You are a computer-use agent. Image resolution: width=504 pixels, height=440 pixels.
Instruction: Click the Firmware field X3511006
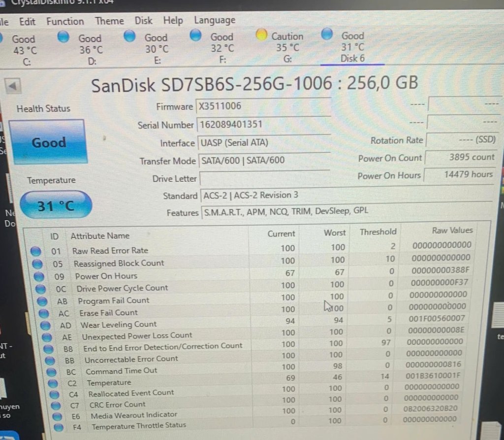pyautogui.click(x=263, y=106)
